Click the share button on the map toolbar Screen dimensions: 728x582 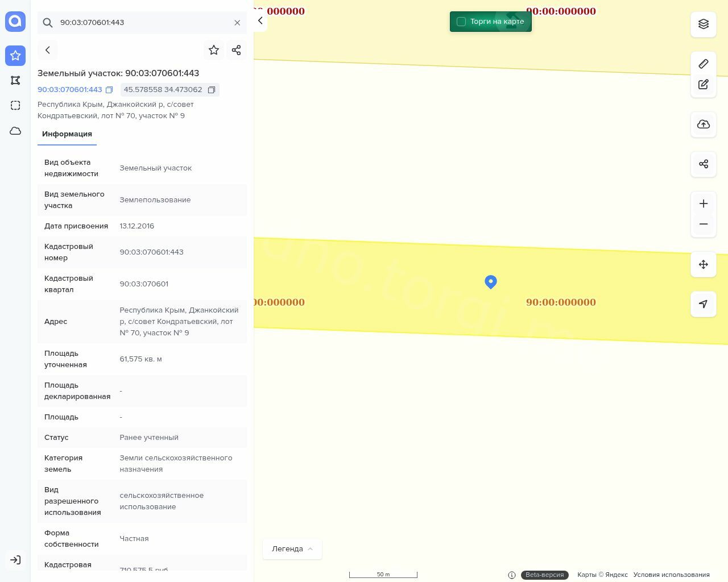[704, 164]
